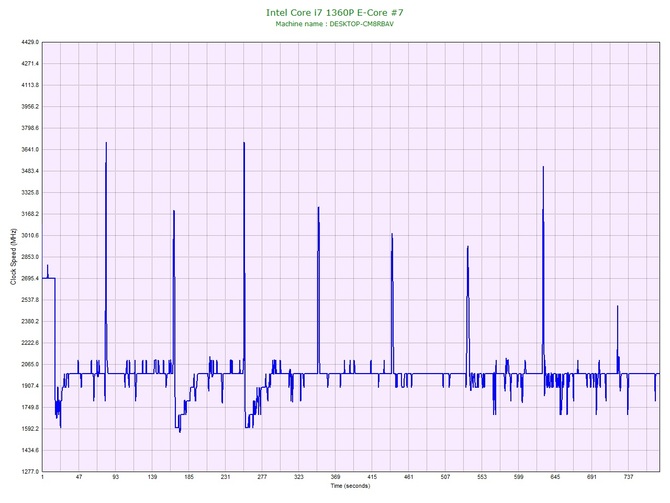The width and height of the screenshot is (670, 503).
Task: Click the time axis label "553"
Action: (482, 477)
